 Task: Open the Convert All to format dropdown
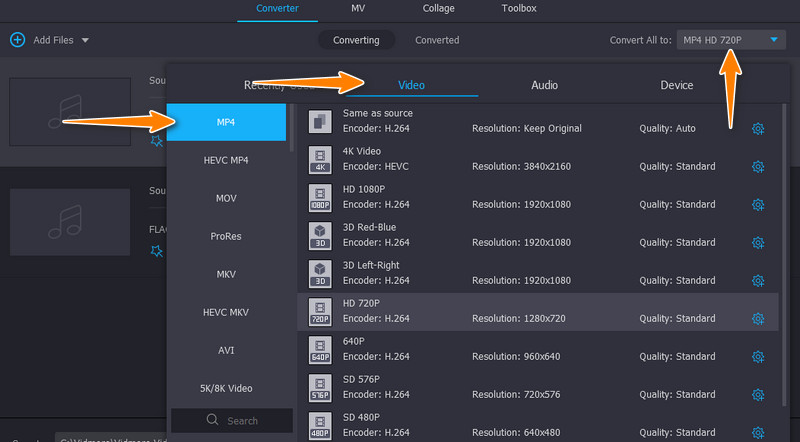tap(731, 40)
